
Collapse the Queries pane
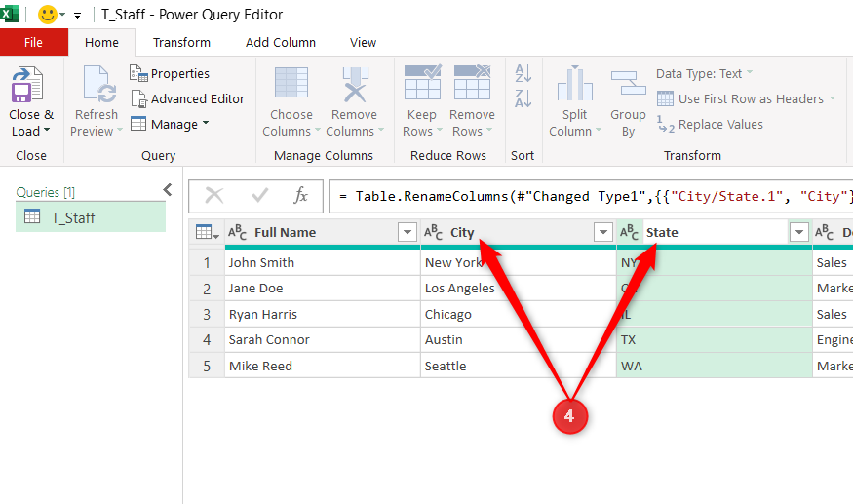(168, 190)
